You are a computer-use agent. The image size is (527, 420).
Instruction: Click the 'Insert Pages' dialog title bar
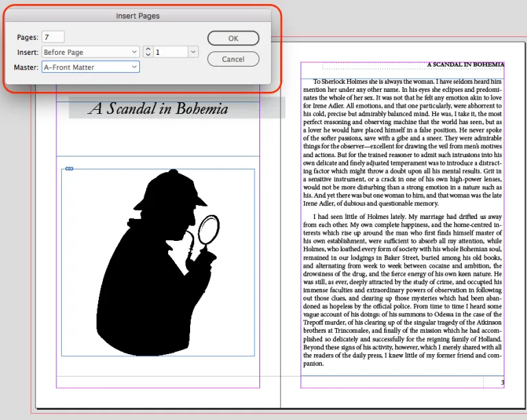click(138, 16)
